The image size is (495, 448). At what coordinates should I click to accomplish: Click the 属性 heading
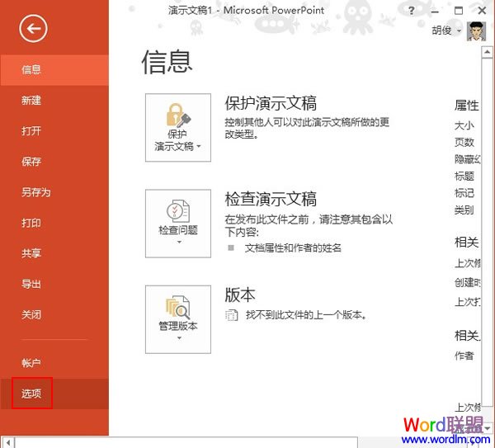pyautogui.click(x=467, y=106)
